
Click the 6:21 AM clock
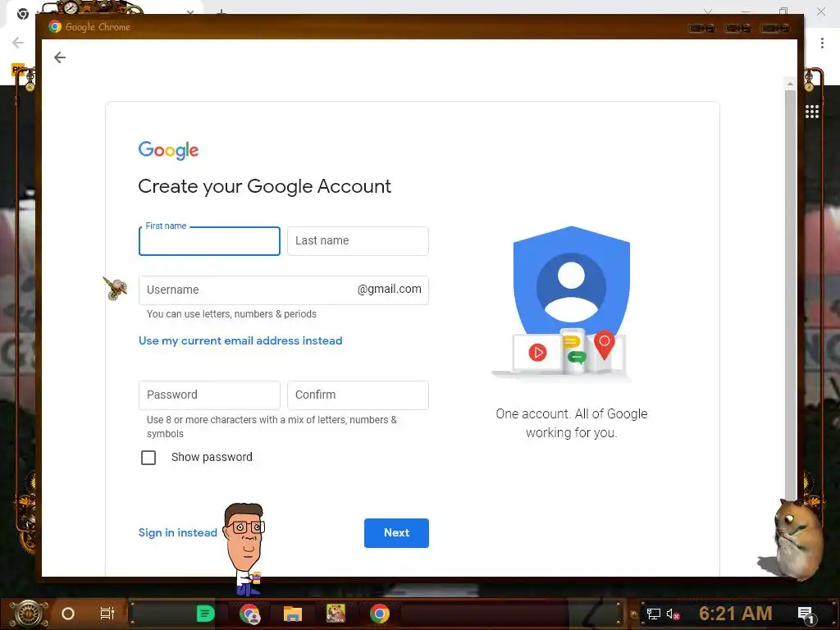736,614
